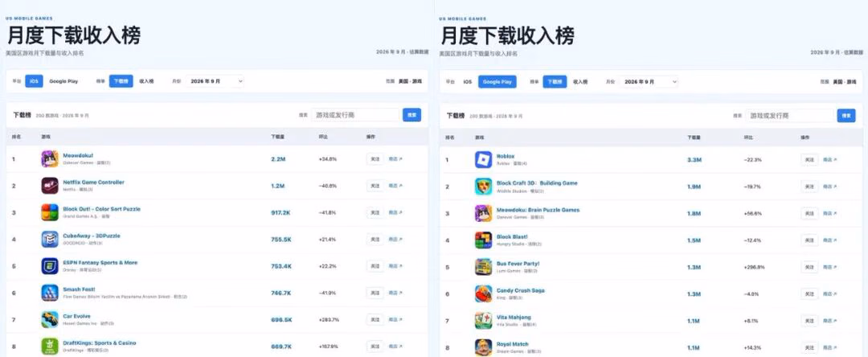The width and height of the screenshot is (868, 357).
Task: Click the 755.5K download count for CubeAway
Action: (x=281, y=239)
